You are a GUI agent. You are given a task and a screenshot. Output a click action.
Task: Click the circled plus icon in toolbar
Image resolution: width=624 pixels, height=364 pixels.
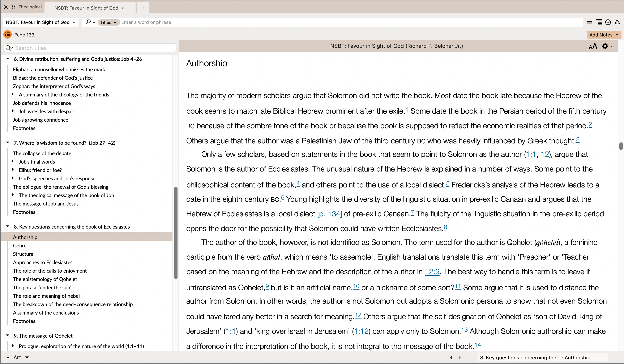(608, 22)
